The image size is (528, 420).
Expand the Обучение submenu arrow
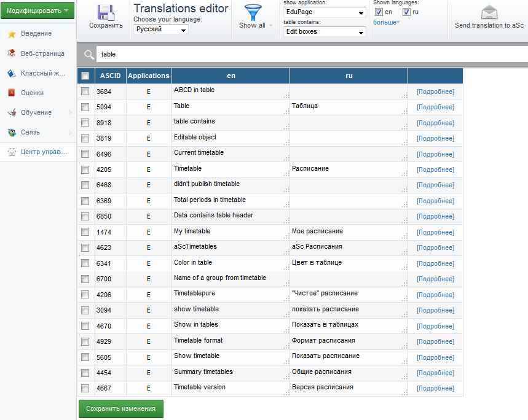[x=70, y=112]
